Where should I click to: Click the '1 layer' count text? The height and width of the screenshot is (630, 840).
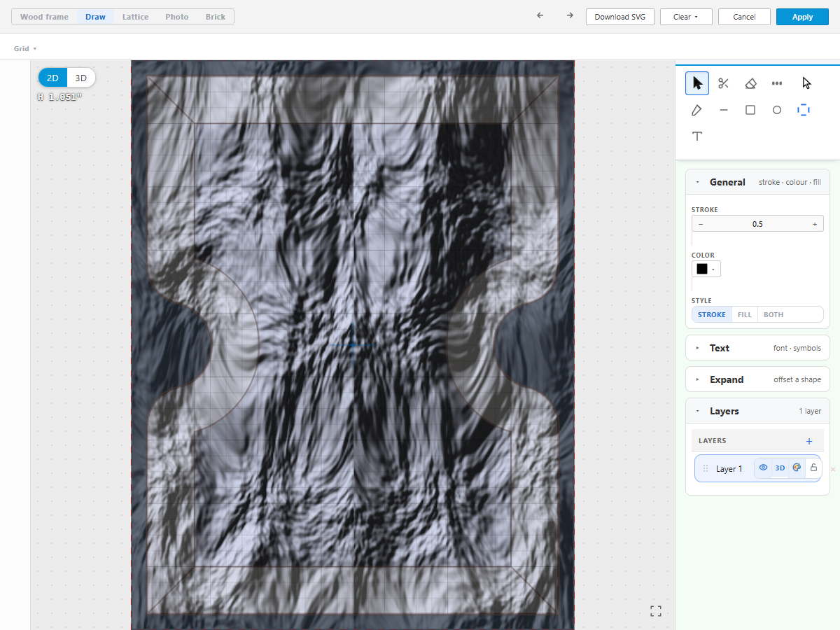tap(810, 411)
